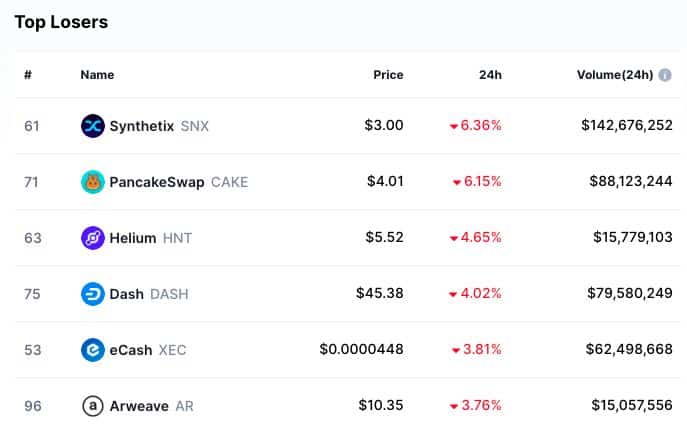
Task: Click the PancakeSwap bunny logo icon
Action: click(93, 182)
